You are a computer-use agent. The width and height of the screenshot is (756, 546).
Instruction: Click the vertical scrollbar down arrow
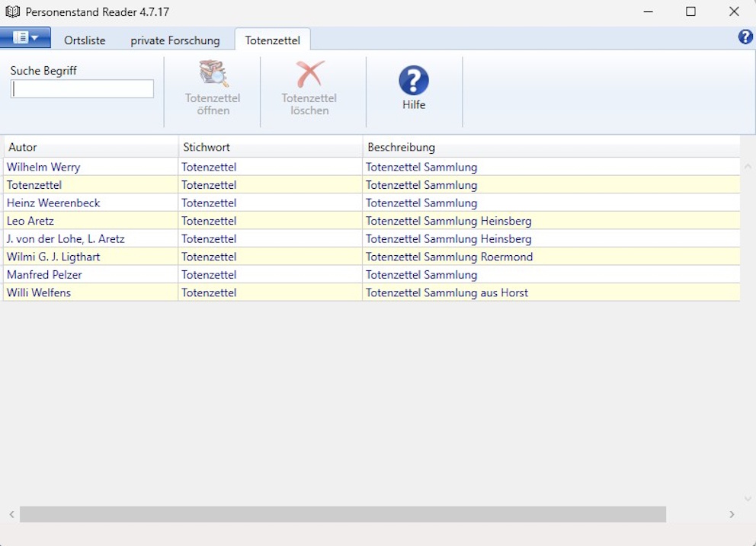coord(748,499)
